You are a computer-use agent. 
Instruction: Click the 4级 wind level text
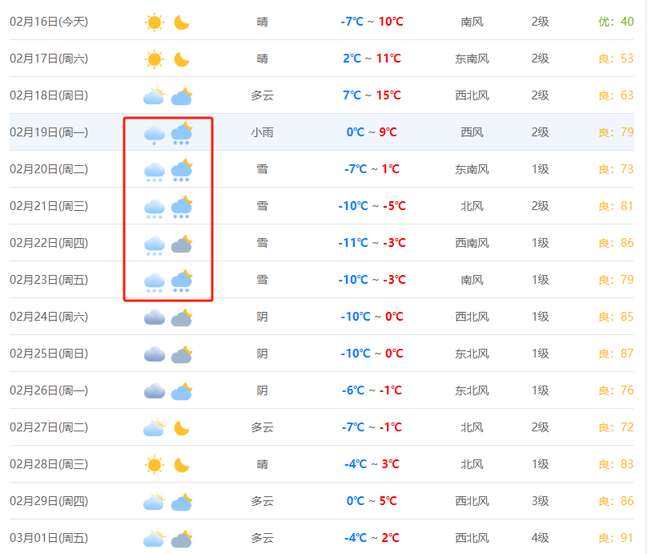(x=540, y=539)
